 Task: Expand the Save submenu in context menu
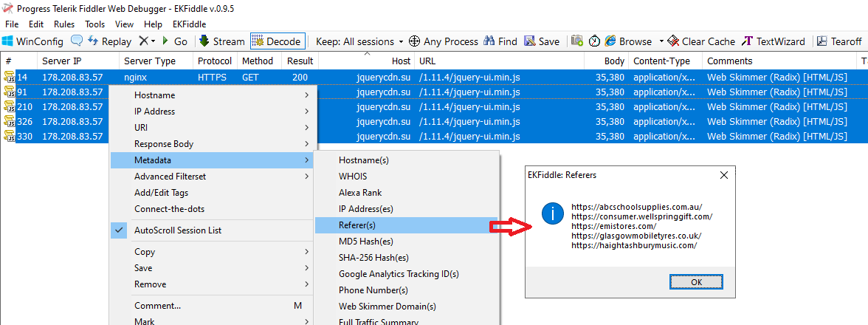tap(213, 268)
